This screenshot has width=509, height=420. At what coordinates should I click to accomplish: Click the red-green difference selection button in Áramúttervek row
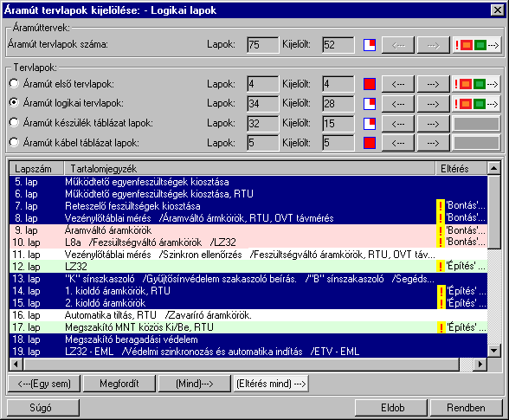476,45
